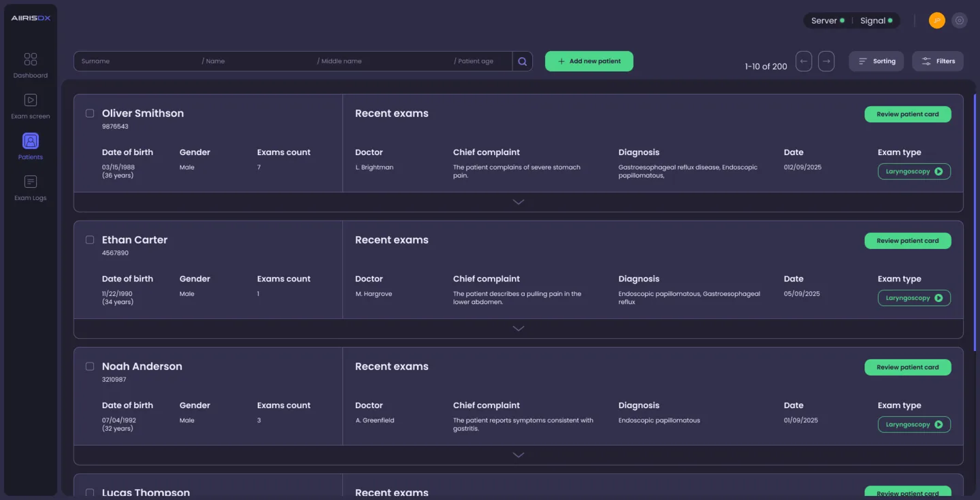Select Lucas Thompson's checkbox

pos(90,493)
